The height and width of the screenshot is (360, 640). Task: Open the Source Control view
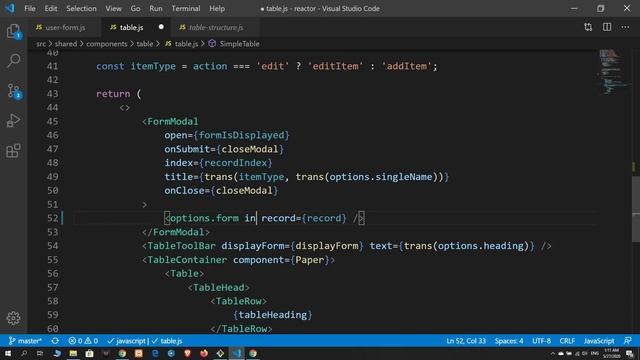pos(14,91)
